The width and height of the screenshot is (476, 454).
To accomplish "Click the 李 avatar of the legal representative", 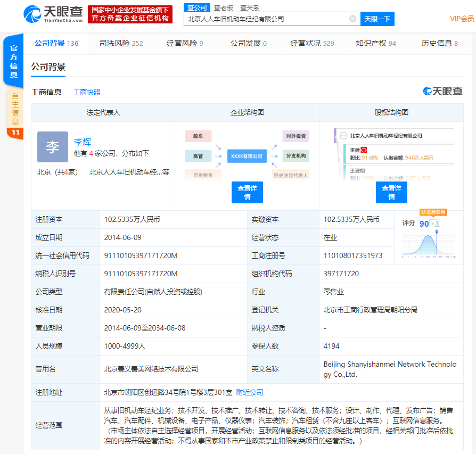I will (52, 147).
